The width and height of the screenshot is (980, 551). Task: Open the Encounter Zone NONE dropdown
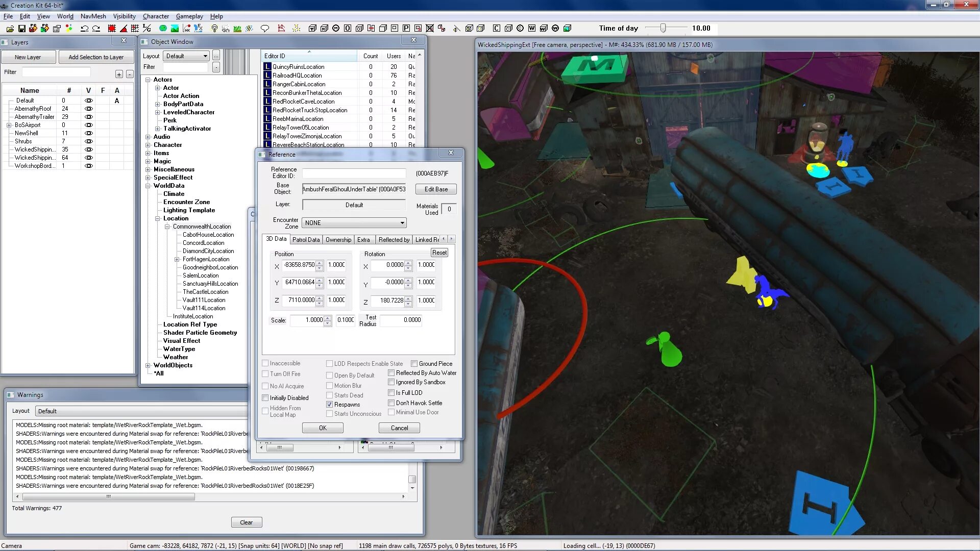[x=354, y=223]
